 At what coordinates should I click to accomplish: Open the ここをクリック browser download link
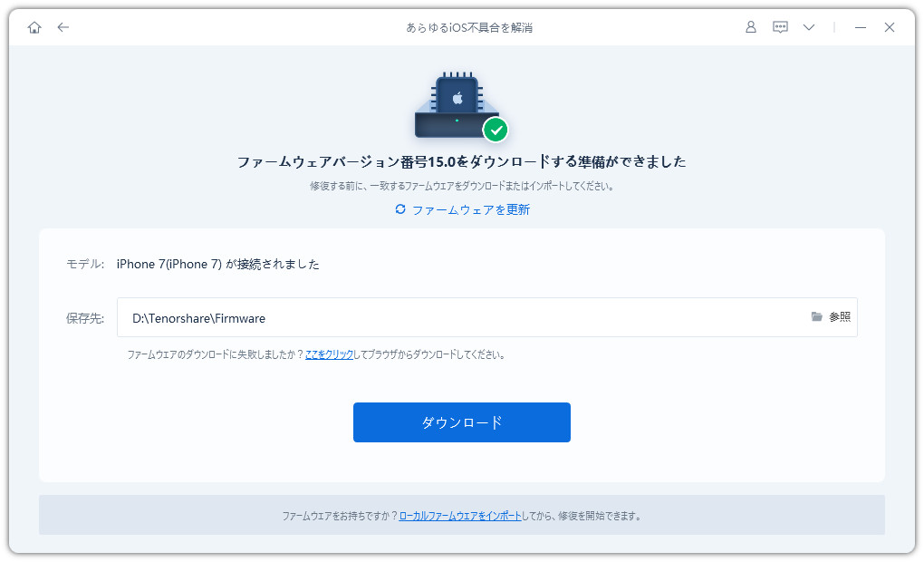[329, 354]
